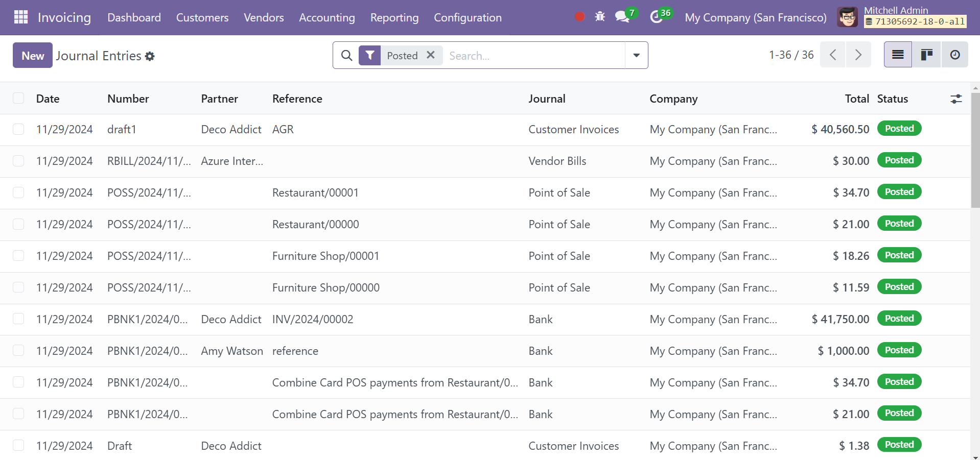The image size is (980, 460).
Task: Sort by the Date column header
Action: coord(48,99)
